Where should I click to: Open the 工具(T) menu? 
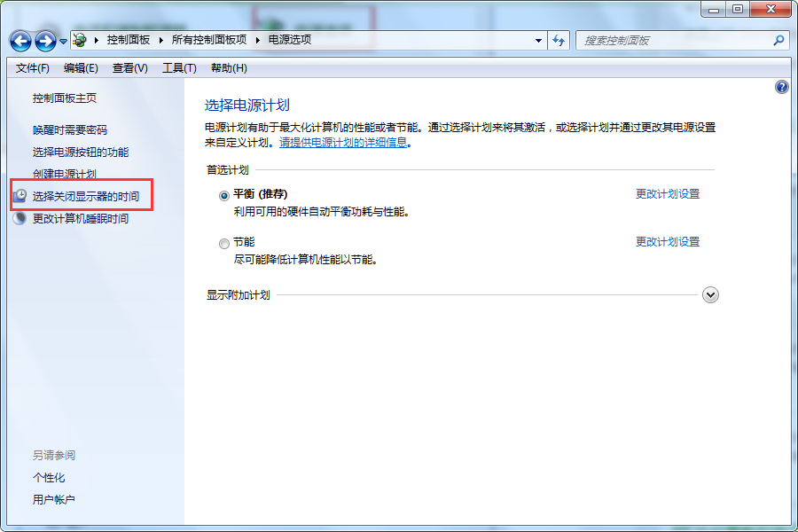[x=179, y=68]
